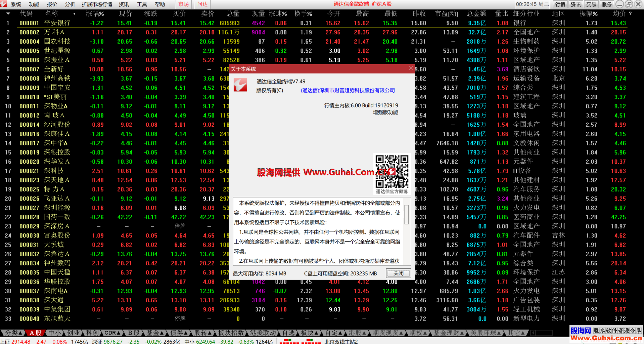This screenshot has width=644, height=344.
Task: Select the 自选 bottom tab
Action: click(288, 333)
